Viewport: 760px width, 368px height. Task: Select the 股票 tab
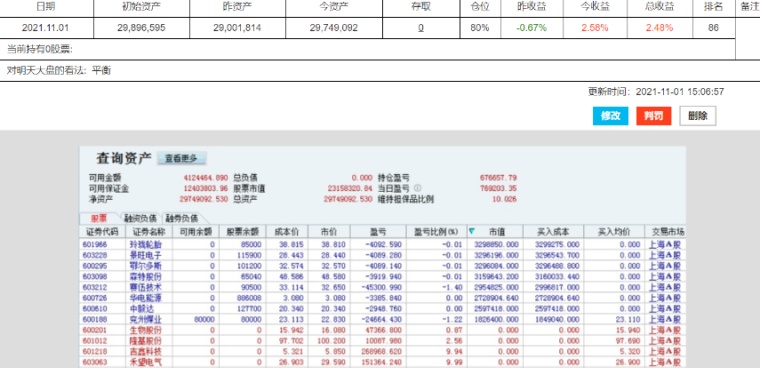98,218
